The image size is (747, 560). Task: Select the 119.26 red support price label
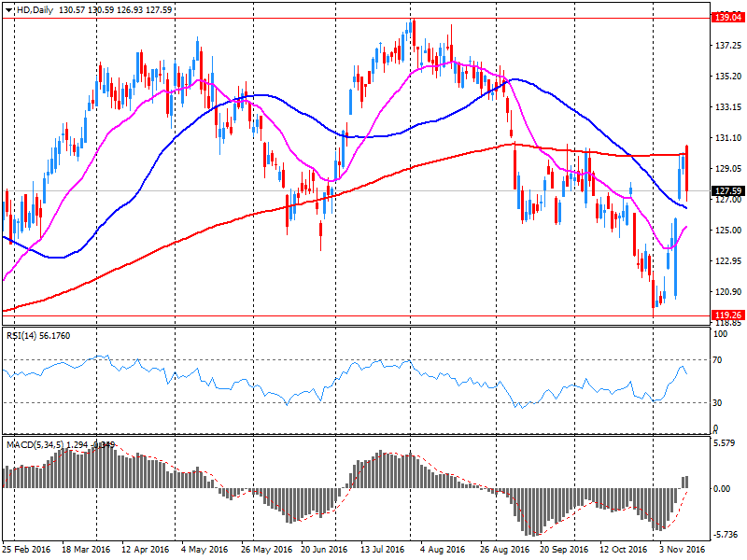[x=728, y=315]
